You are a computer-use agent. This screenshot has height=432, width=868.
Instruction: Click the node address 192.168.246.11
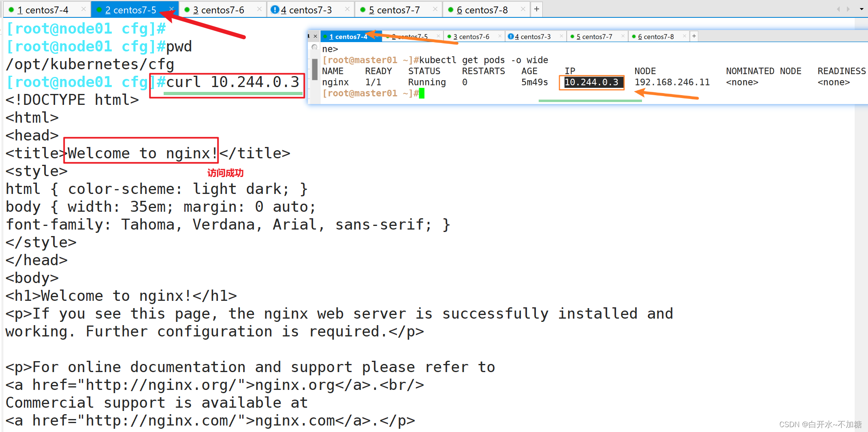pyautogui.click(x=672, y=82)
